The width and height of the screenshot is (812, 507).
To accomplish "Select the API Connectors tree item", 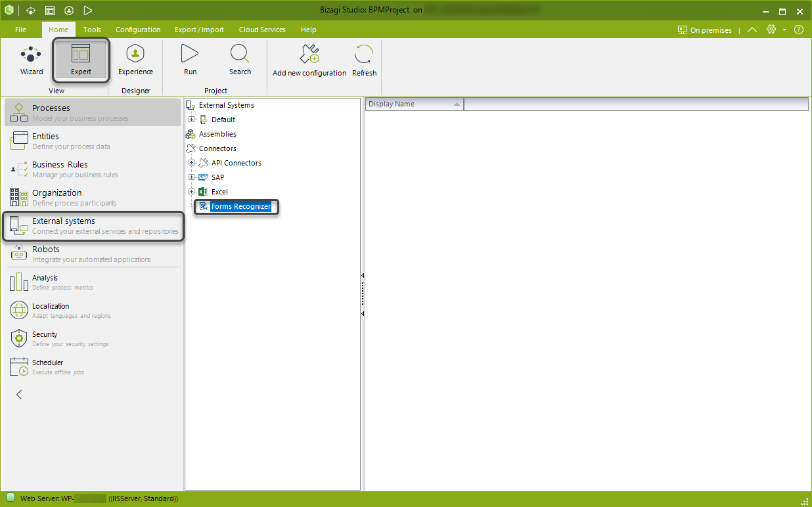I will 237,163.
